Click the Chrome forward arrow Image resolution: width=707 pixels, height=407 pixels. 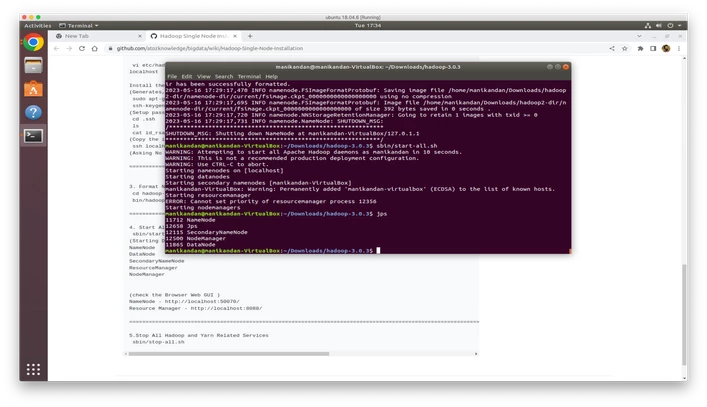coord(69,48)
